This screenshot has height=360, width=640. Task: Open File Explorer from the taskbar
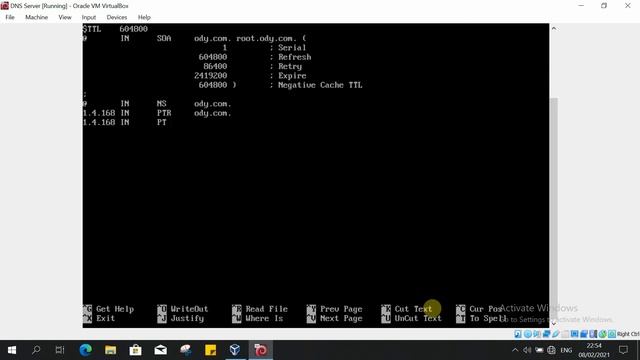click(x=110, y=350)
